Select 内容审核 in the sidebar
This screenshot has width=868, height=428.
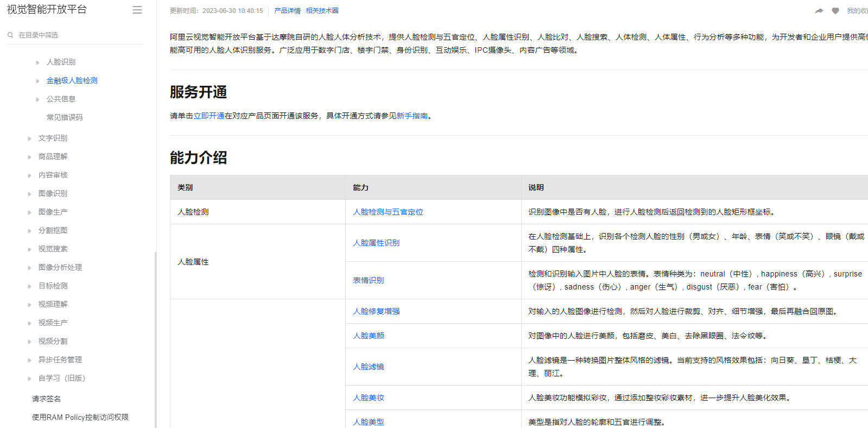[x=53, y=175]
